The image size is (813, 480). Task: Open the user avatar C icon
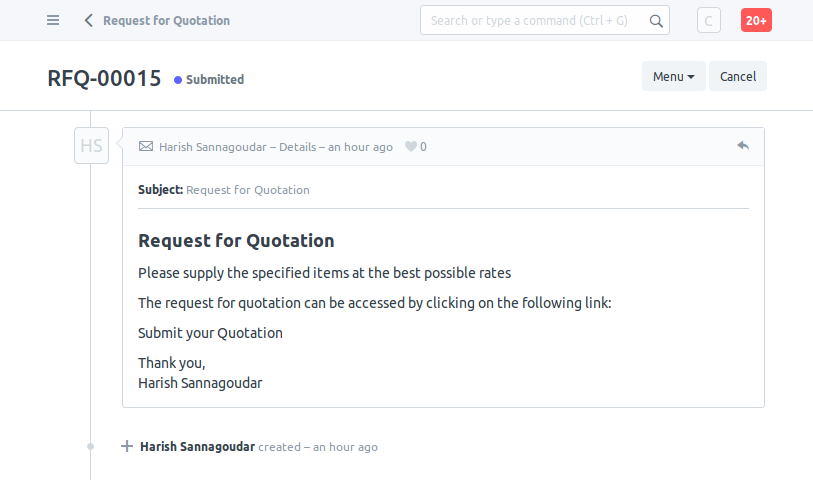(708, 20)
